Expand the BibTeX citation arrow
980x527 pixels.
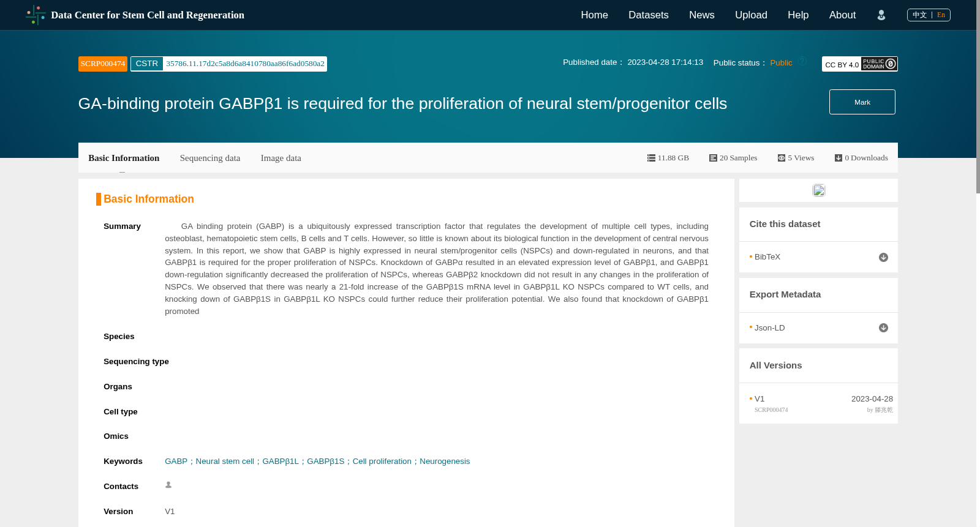[883, 257]
